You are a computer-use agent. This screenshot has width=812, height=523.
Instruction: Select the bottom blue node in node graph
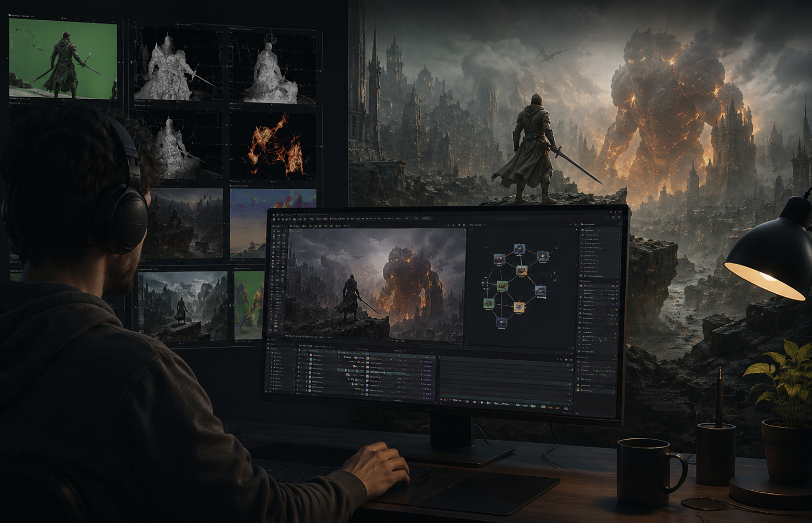click(x=501, y=322)
